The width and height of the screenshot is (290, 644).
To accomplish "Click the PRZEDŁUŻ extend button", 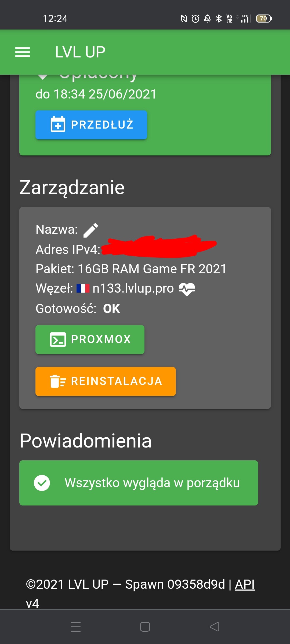I will pos(91,125).
